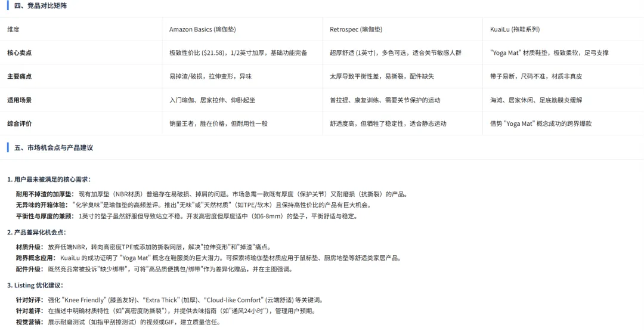Viewport: 644px width, 331px height.
Task: Click the heading 五、市场机会点与产品建议
Action: tap(54, 147)
